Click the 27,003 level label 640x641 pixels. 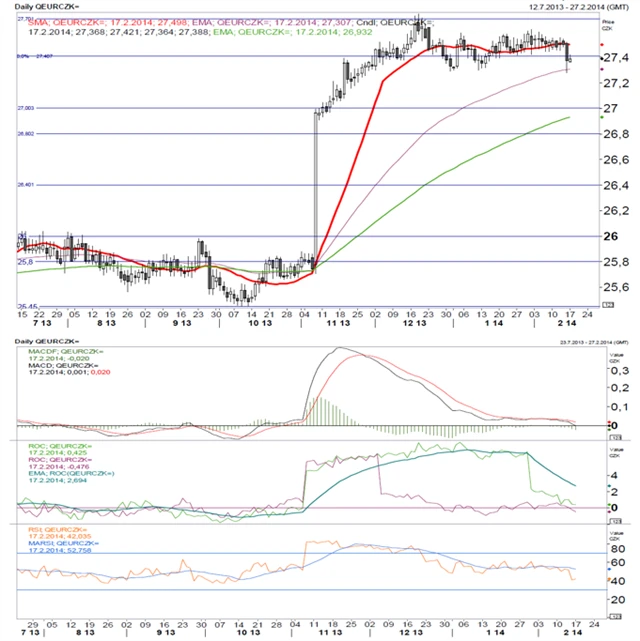point(26,108)
